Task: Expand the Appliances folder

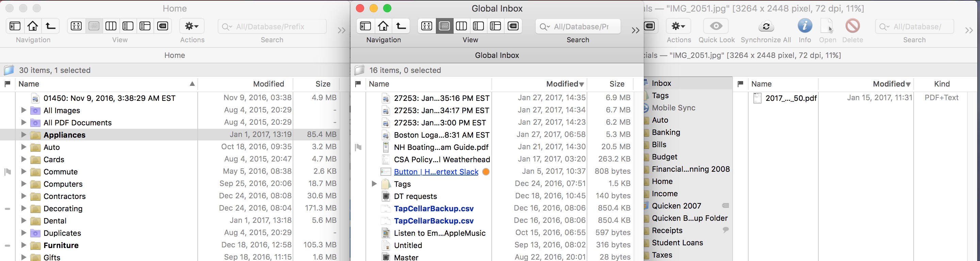Action: (23, 135)
